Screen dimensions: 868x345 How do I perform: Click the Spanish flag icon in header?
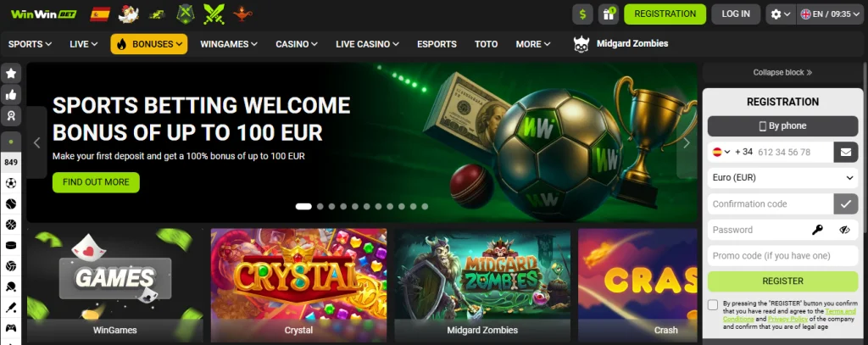(100, 14)
